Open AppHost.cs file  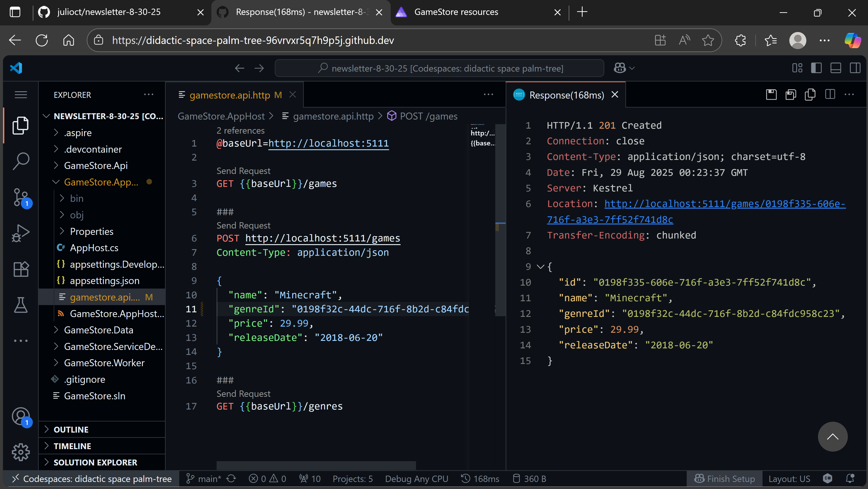[102, 248]
